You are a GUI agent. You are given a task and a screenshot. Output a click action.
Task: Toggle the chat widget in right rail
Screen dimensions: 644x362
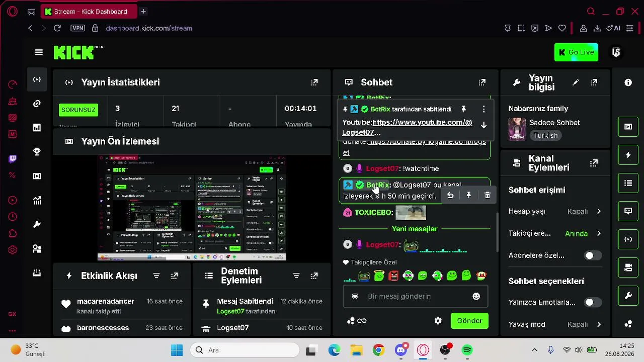(x=628, y=211)
